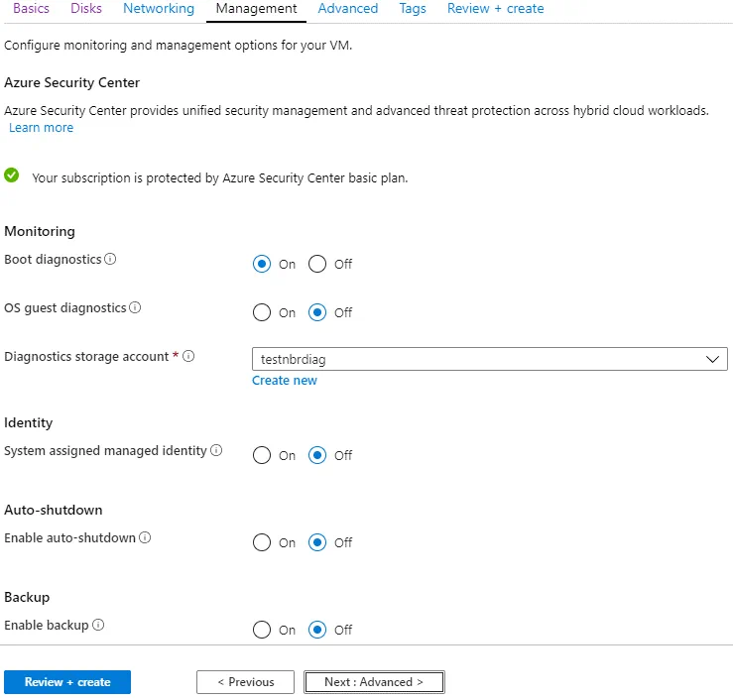733x700 pixels.
Task: Open the Disks tab
Action: tap(86, 9)
